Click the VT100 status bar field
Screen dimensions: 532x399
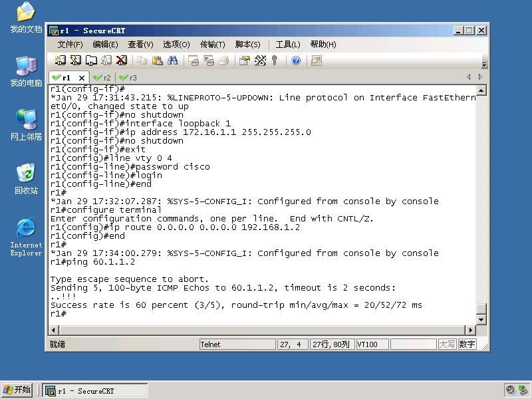(372, 344)
